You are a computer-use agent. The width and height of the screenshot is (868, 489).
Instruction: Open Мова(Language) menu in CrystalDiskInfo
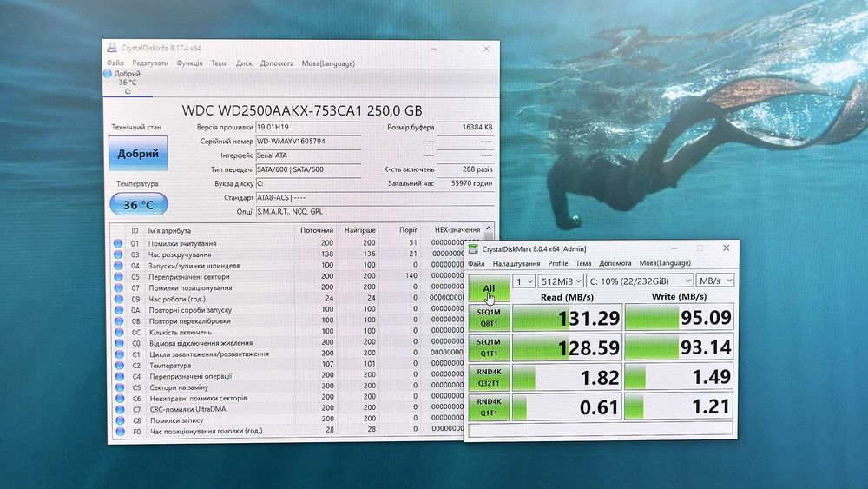point(328,63)
